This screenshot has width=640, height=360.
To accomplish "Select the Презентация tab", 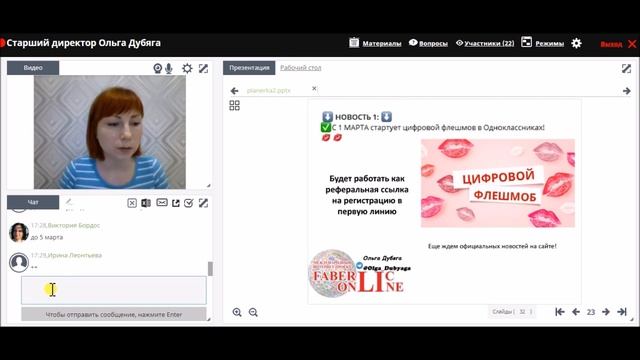I will click(249, 68).
